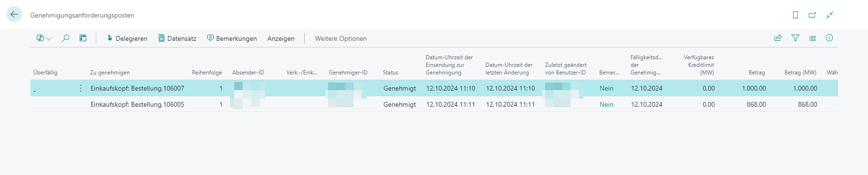Click the bookmark page icon
868x175 pixels.
coord(795,15)
